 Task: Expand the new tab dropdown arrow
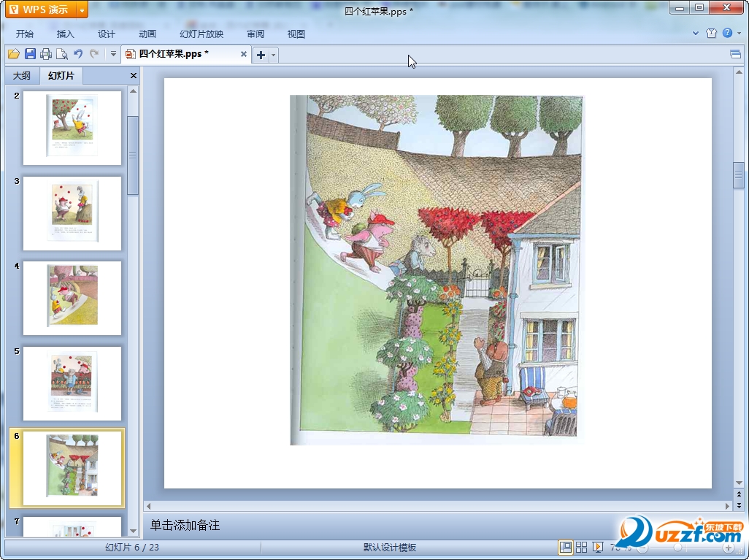[273, 55]
